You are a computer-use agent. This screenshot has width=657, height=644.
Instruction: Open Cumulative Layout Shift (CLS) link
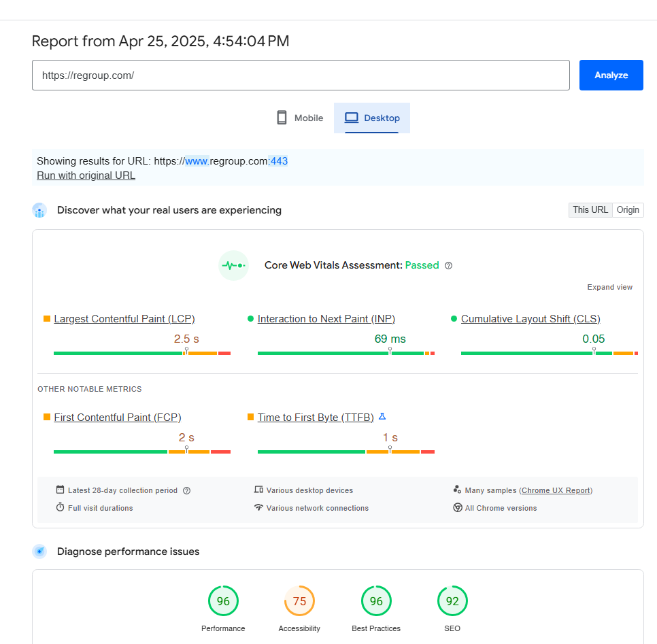(530, 319)
